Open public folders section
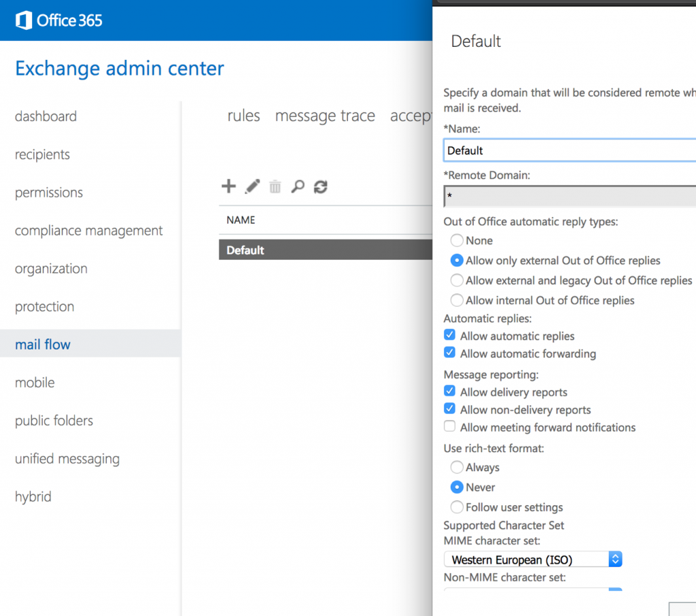Viewport: 696px width, 616px height. (54, 421)
